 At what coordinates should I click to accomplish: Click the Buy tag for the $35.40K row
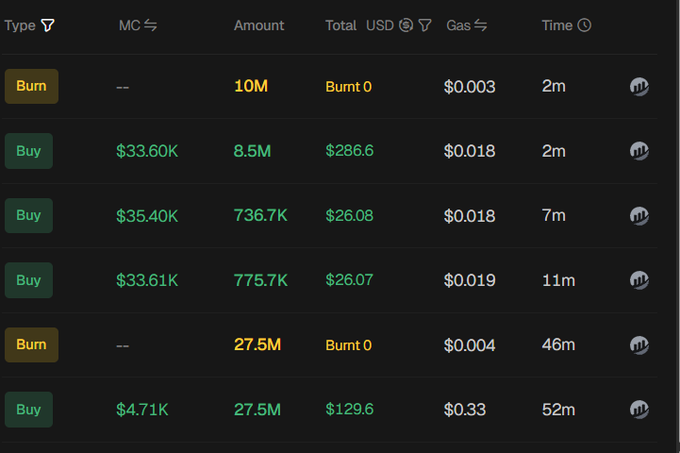tap(29, 215)
